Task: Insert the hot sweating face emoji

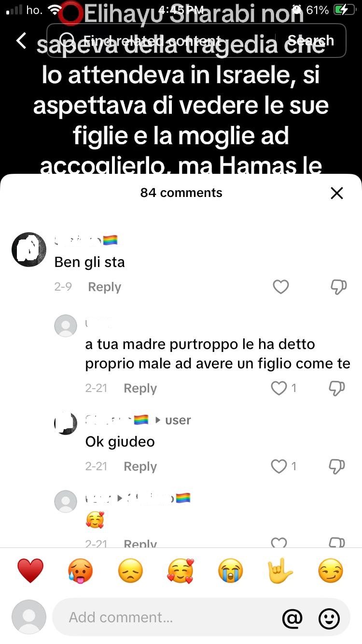Action: [x=80, y=571]
